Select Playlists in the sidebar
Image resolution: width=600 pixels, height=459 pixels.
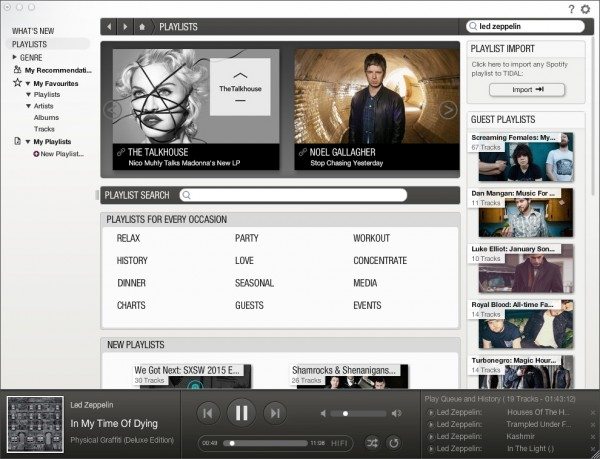click(x=29, y=44)
